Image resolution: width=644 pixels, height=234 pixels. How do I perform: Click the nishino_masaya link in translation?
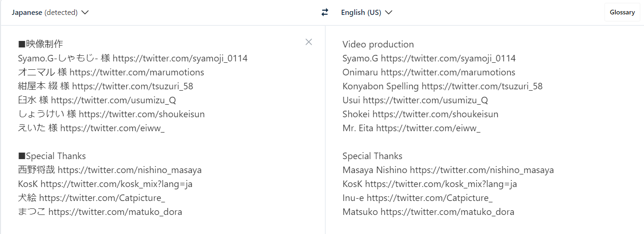(x=482, y=170)
